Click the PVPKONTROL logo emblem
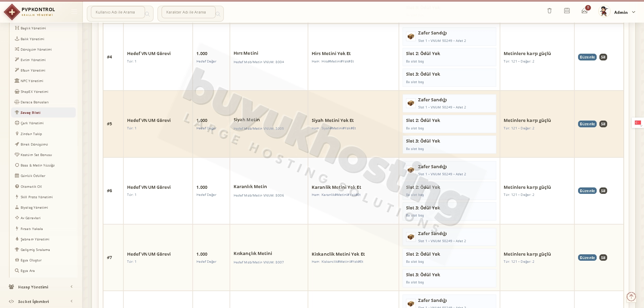This screenshot has height=308, width=644. click(x=12, y=12)
